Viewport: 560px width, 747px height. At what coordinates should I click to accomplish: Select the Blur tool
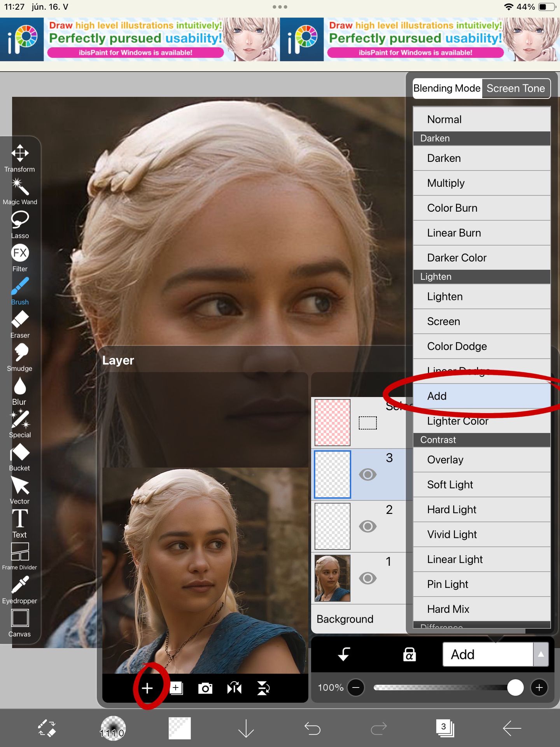click(x=19, y=391)
